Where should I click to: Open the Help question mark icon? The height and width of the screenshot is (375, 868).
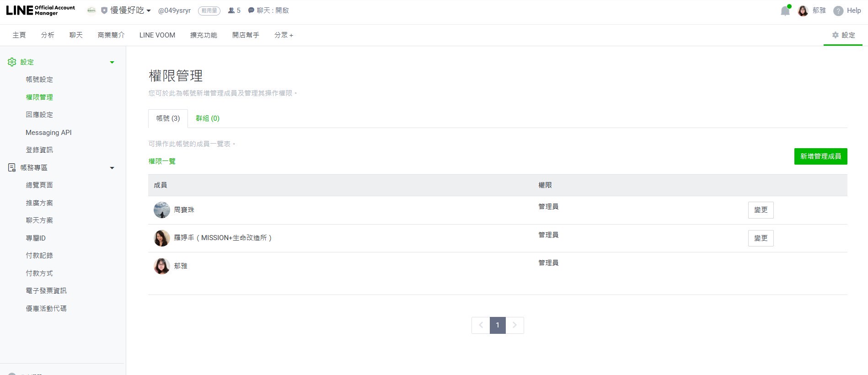[x=838, y=11]
